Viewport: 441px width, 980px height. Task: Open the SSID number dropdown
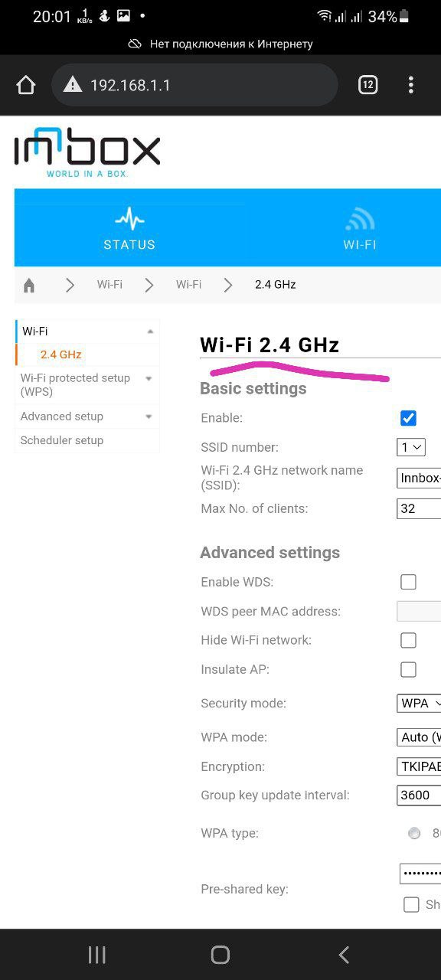tap(411, 447)
